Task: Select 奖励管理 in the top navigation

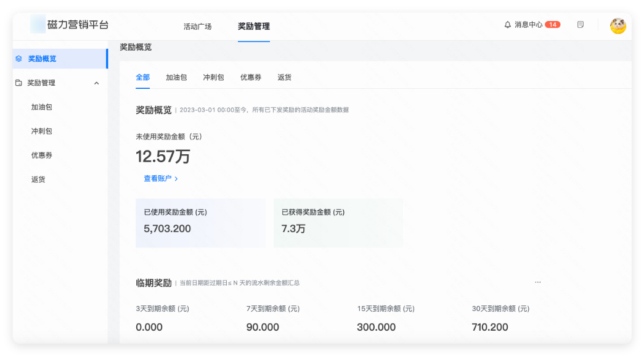Action: pos(253,27)
